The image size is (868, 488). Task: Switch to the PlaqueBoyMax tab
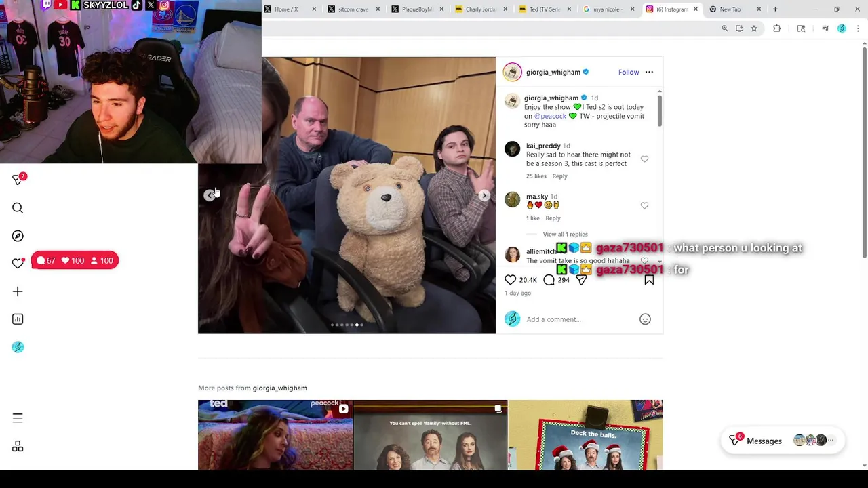tap(416, 9)
